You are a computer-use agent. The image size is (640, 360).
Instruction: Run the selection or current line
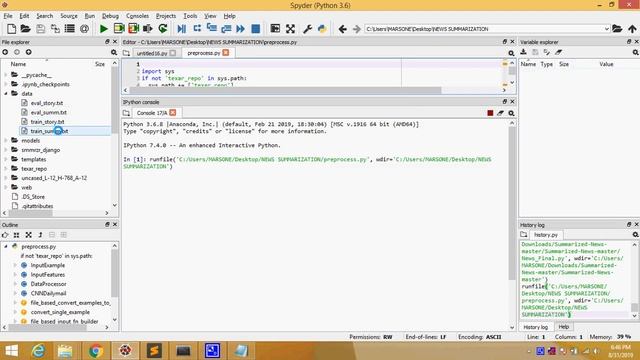(x=148, y=29)
